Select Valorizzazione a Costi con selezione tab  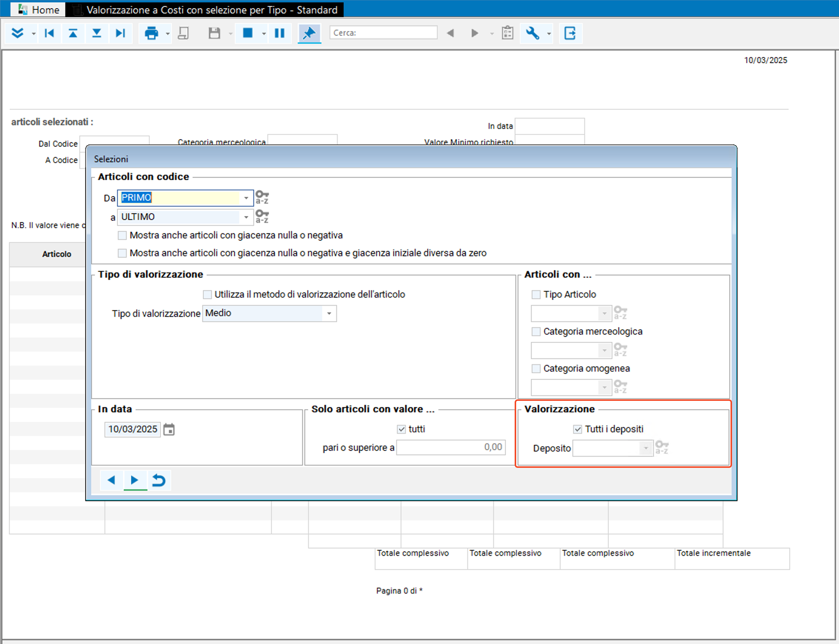pos(205,10)
